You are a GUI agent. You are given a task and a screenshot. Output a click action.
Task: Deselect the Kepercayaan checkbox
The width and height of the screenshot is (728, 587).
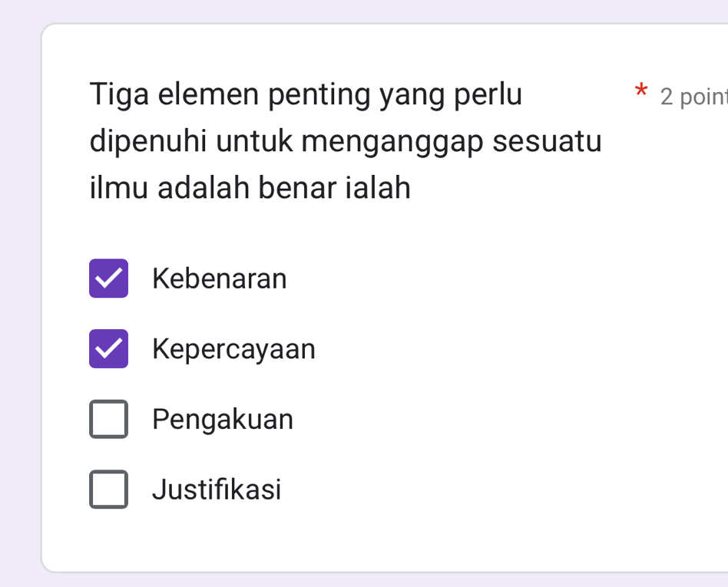108,349
